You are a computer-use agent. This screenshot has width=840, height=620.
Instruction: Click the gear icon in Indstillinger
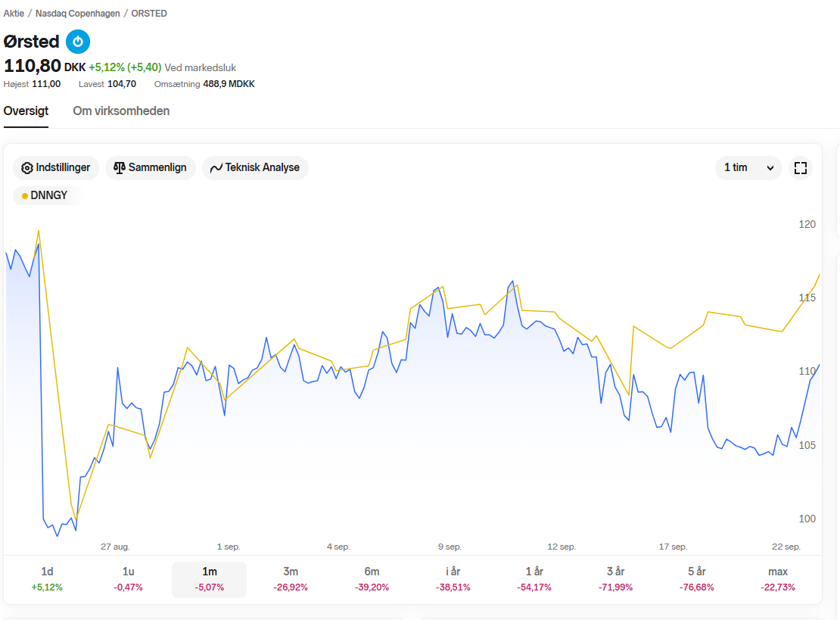[x=26, y=168]
